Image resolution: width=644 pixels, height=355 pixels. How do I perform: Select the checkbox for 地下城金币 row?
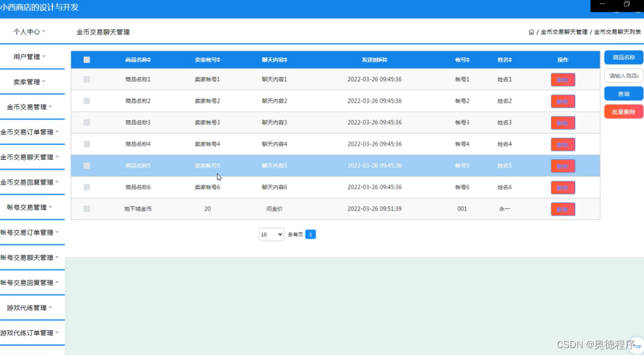click(87, 208)
